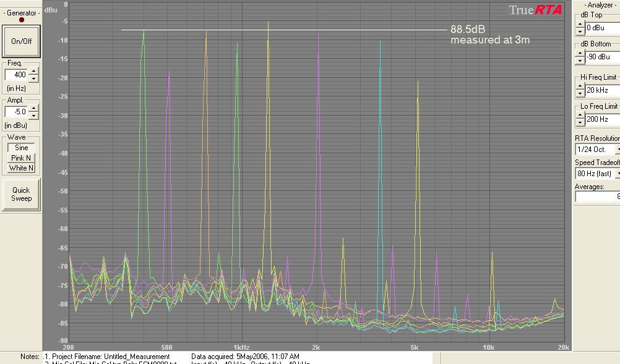Select the Sine wave type
This screenshot has width=620, height=364.
(22, 148)
